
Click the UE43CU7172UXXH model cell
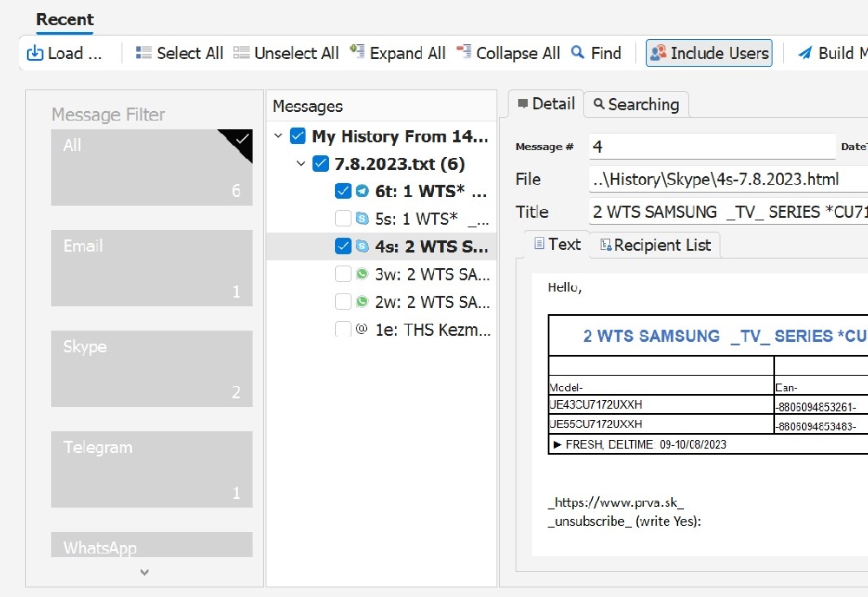click(x=661, y=404)
